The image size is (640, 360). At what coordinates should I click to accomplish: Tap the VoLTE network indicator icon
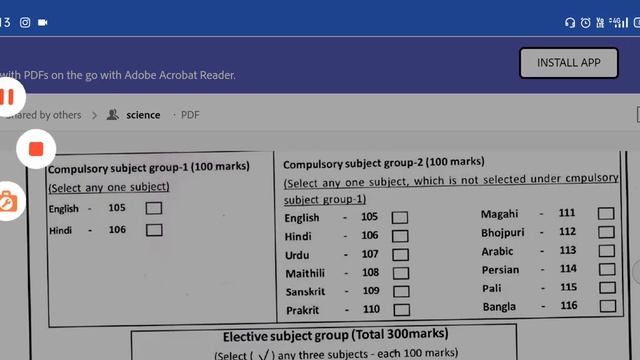tap(600, 22)
